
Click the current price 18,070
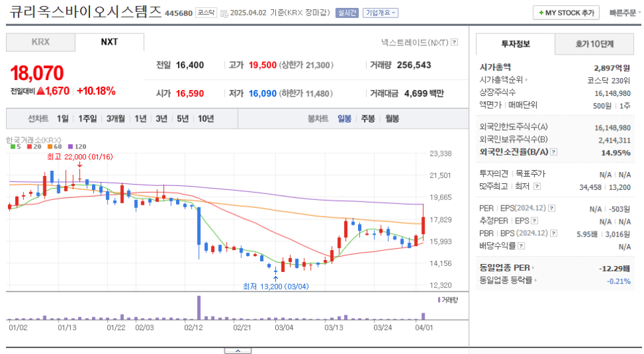pos(37,73)
